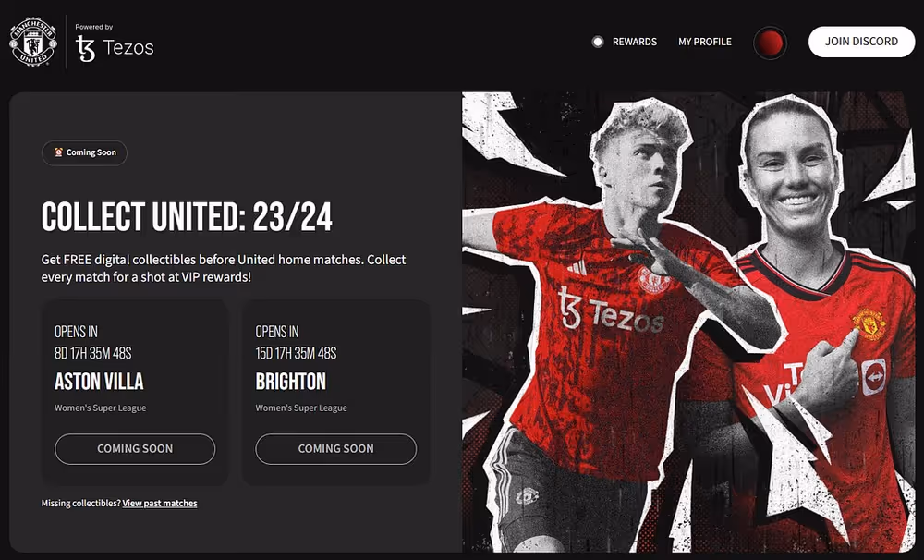Screen dimensions: 924x560
Task: Click the Brighton countdown timer text
Action: pos(296,353)
